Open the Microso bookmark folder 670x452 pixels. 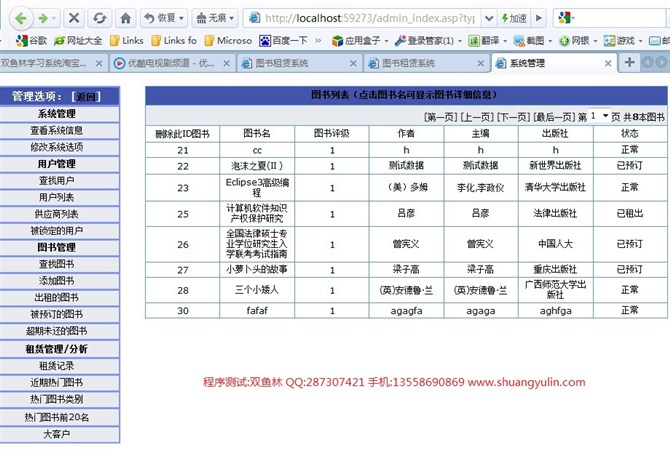click(x=228, y=41)
